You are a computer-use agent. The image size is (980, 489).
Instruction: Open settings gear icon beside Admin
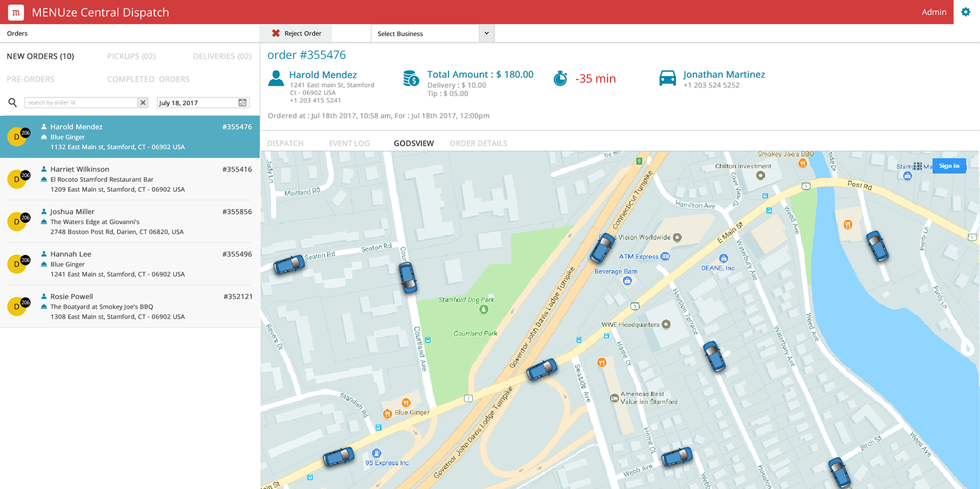tap(966, 12)
